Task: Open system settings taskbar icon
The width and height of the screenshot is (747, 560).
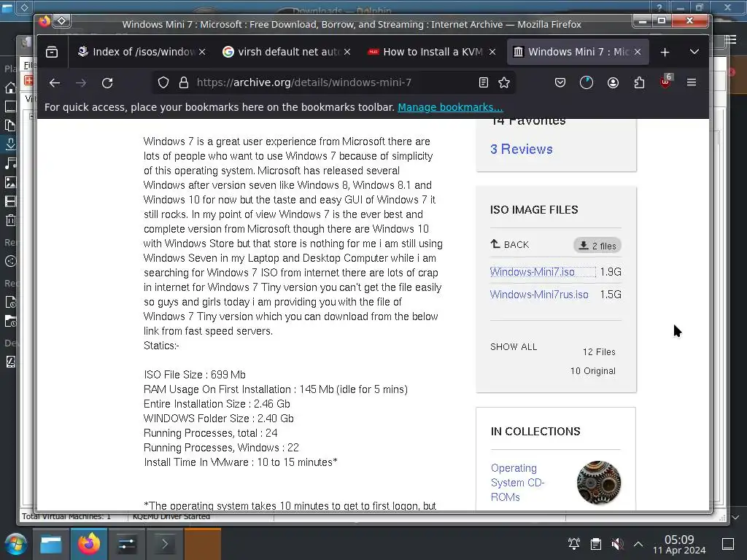Action: point(127,544)
